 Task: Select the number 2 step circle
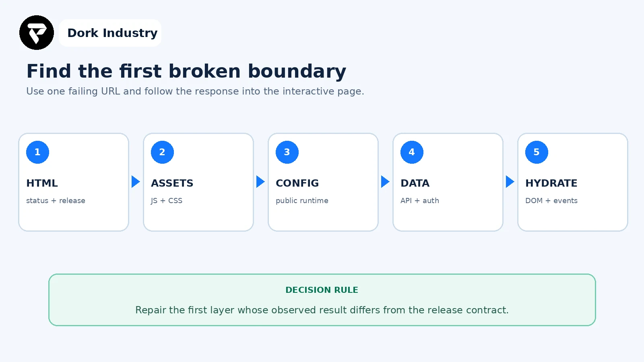coord(162,152)
